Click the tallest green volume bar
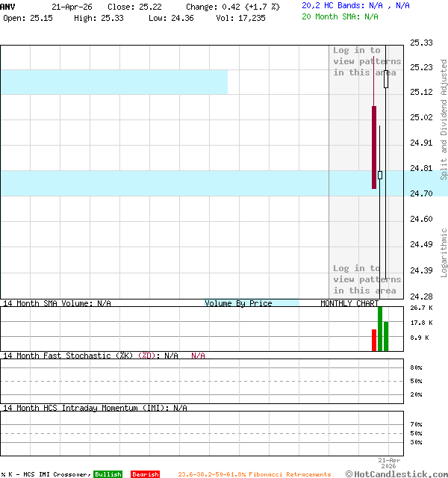The width and height of the screenshot is (448, 478). coord(380,329)
